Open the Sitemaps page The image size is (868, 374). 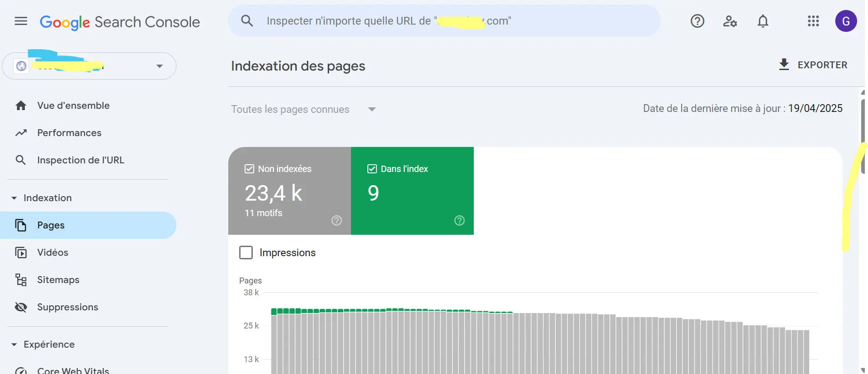pyautogui.click(x=58, y=280)
